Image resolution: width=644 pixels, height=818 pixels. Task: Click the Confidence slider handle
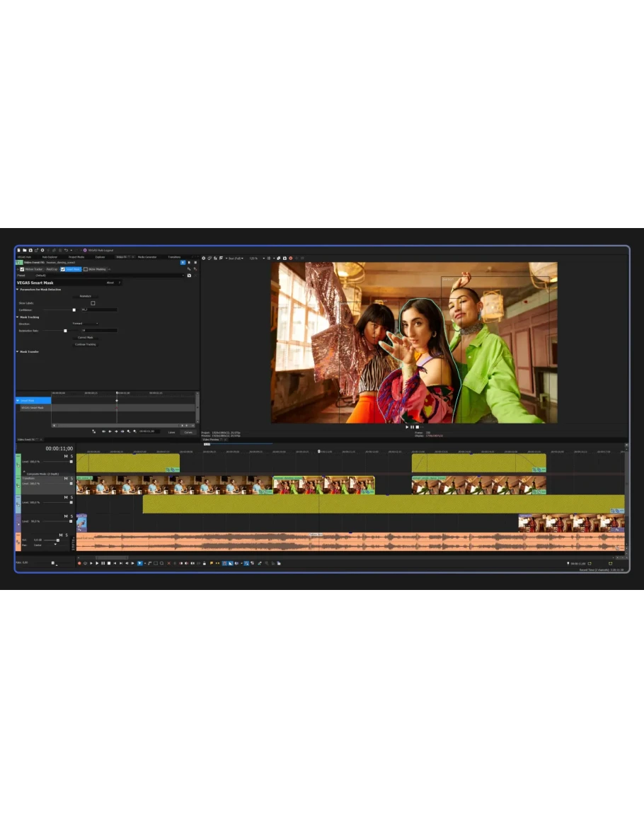point(74,309)
